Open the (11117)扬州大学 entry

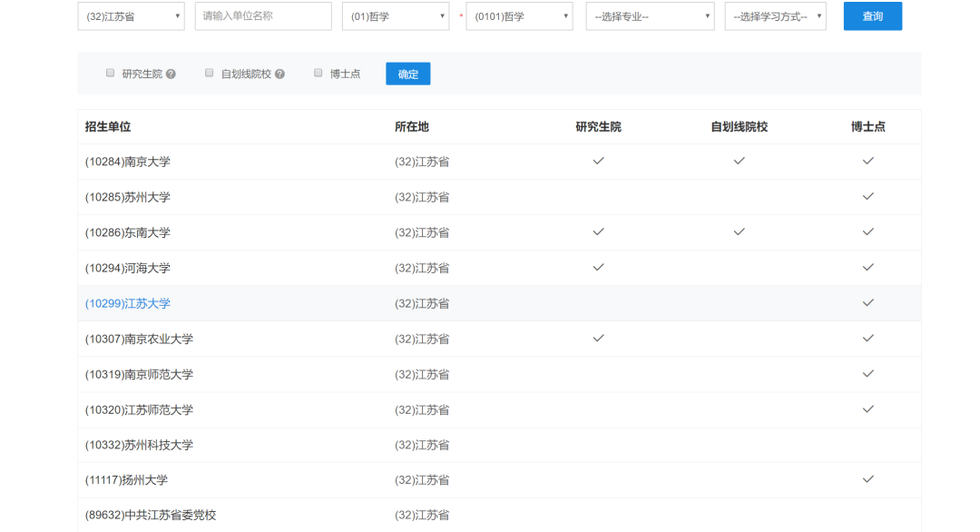tap(126, 480)
